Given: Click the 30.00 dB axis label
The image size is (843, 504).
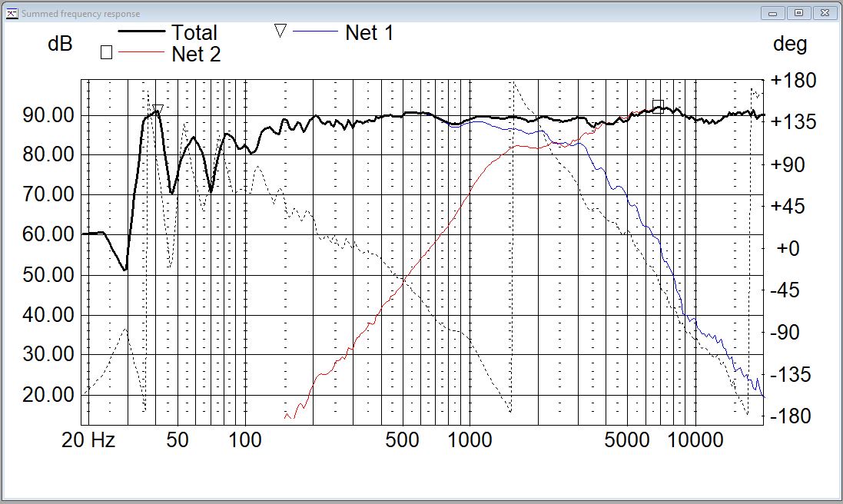Looking at the screenshot, I should (x=48, y=355).
